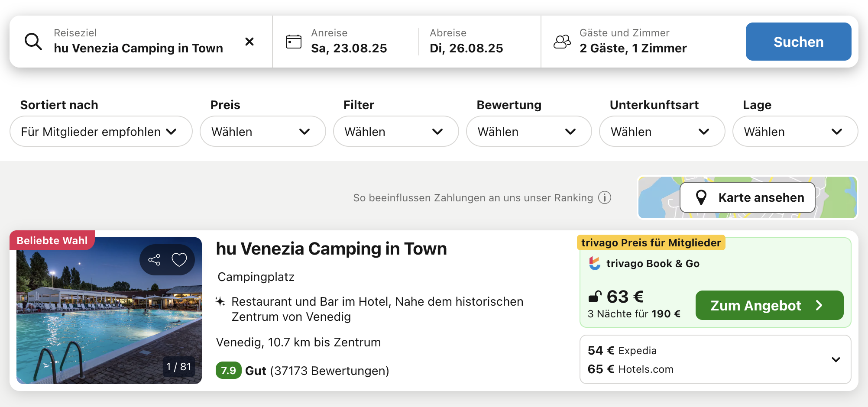Click the '65 € Hotels.com' price row
This screenshot has width=868, height=407.
pyautogui.click(x=630, y=369)
